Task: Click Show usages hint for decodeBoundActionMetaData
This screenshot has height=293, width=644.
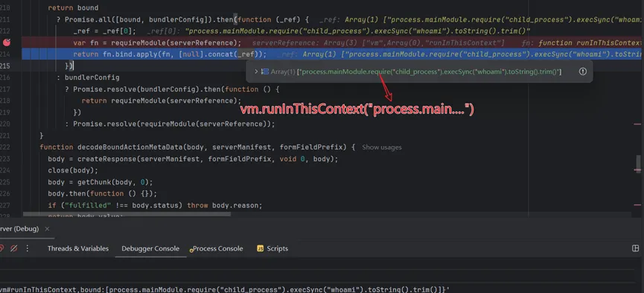Action: 381,148
